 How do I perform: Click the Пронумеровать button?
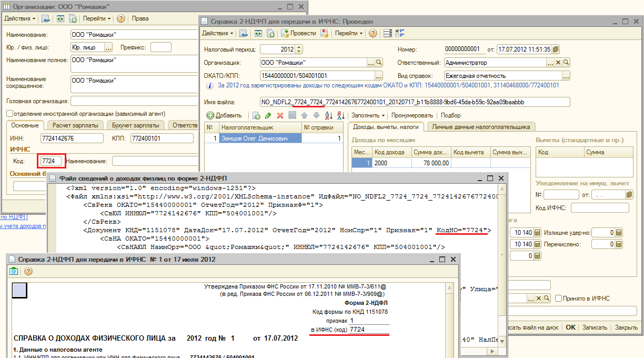(412, 115)
